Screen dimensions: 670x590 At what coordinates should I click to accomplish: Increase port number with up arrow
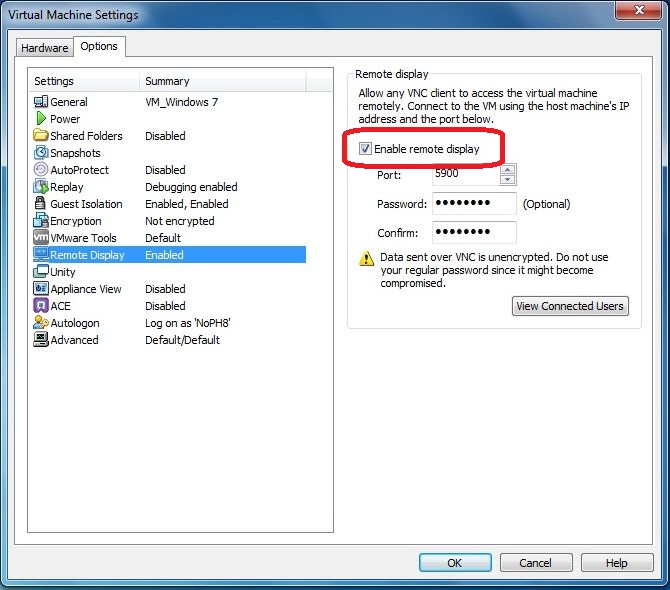507,170
